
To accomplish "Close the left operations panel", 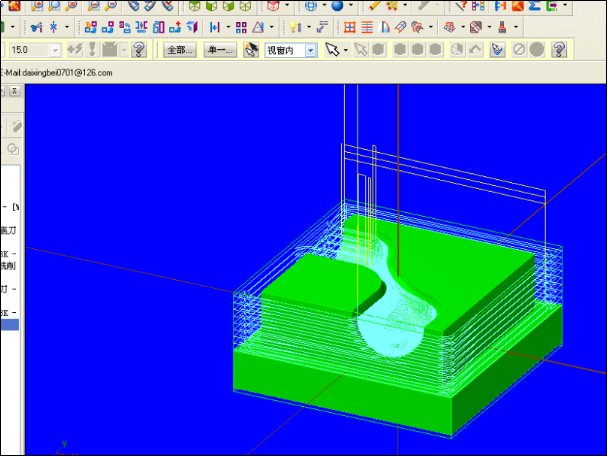I will coord(14,91).
